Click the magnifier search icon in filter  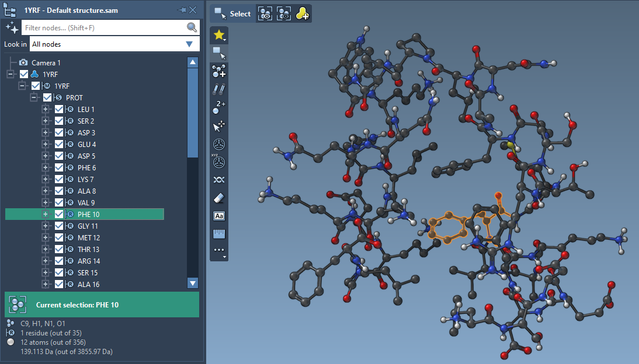[x=192, y=27]
